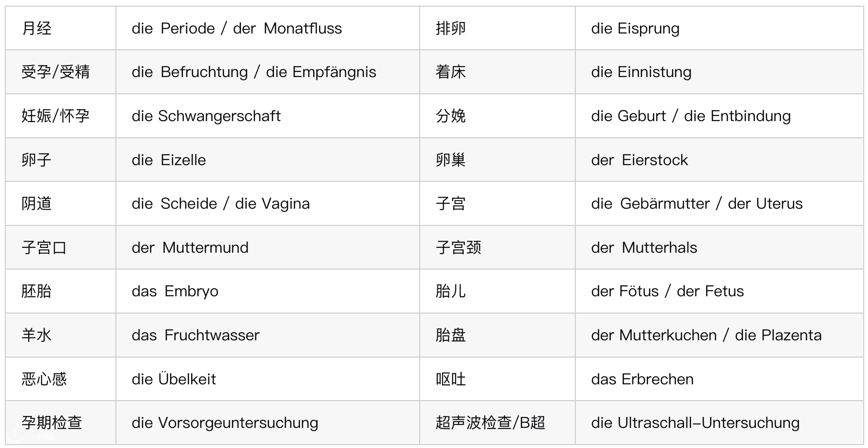Click the 'die Eisprung' cell
Screen dimensions: 868x448
719,28
